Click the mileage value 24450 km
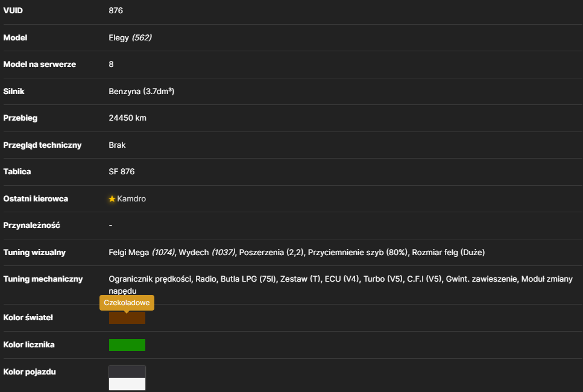The width and height of the screenshot is (583, 392). (128, 118)
